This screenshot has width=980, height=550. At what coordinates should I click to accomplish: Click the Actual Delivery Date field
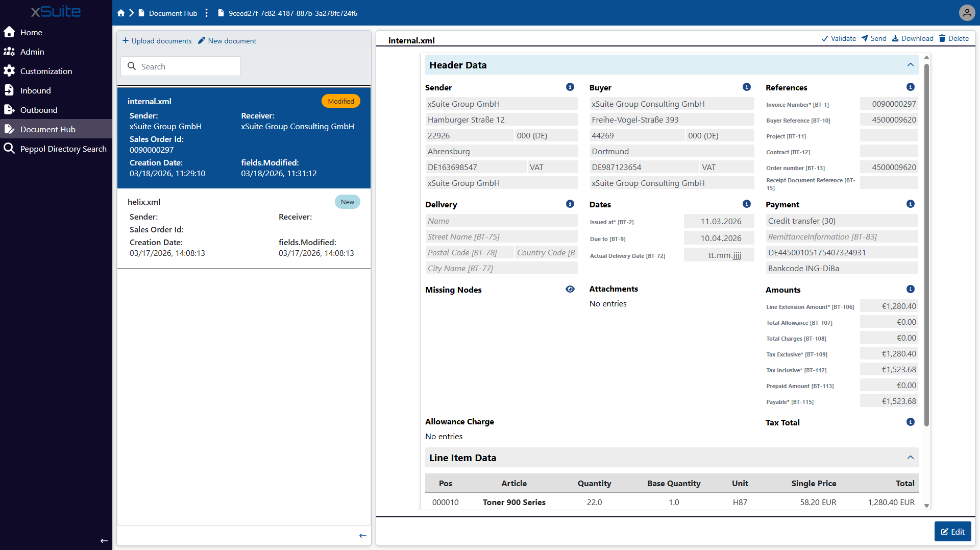coord(719,255)
